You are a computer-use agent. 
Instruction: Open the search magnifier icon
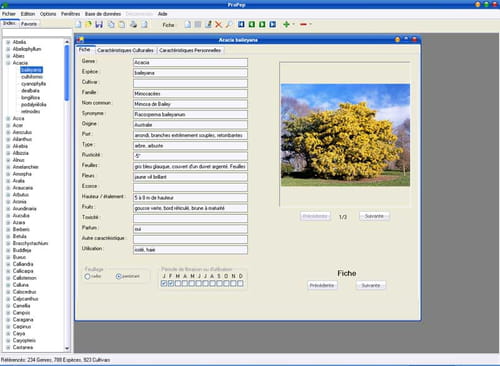(229, 24)
